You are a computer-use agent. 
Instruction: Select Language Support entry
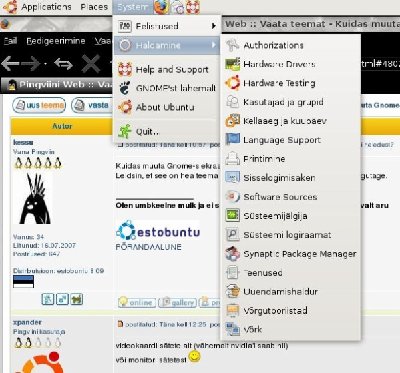pos(291,140)
